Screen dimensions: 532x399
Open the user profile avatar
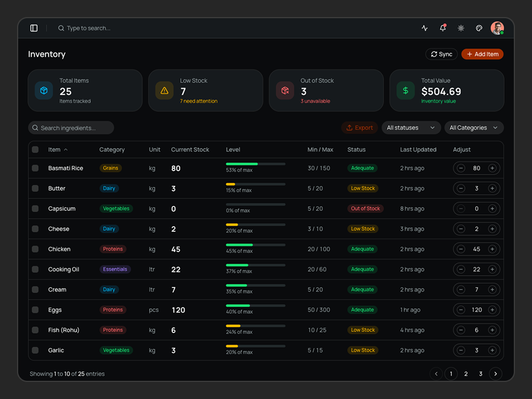click(x=497, y=28)
